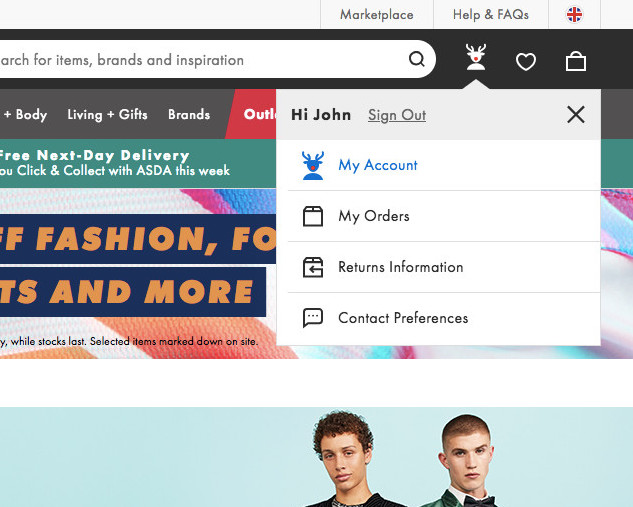633x507 pixels.
Task: Click the returns icon beside Returns Information
Action: [x=313, y=267]
